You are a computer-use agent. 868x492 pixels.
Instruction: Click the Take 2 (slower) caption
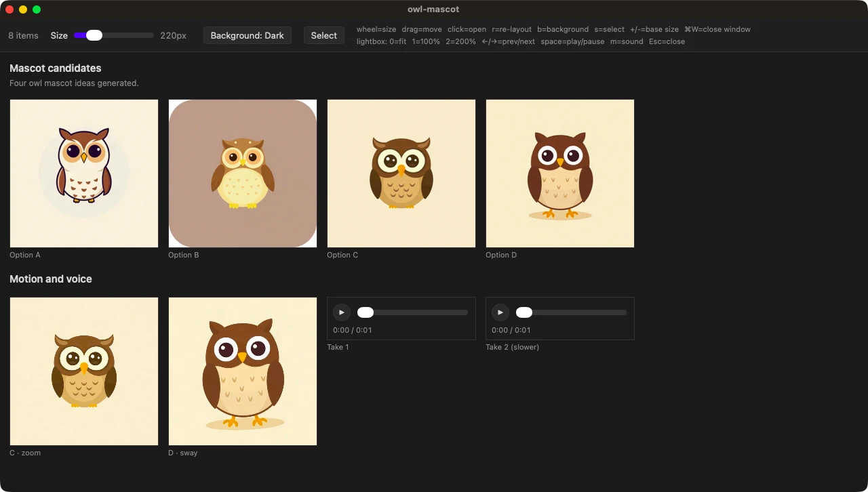(513, 347)
